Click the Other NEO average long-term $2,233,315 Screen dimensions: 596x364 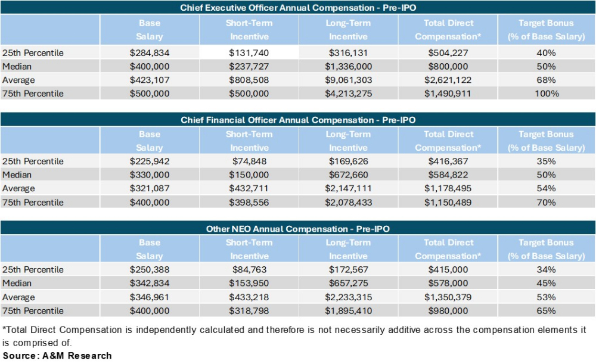pos(348,297)
